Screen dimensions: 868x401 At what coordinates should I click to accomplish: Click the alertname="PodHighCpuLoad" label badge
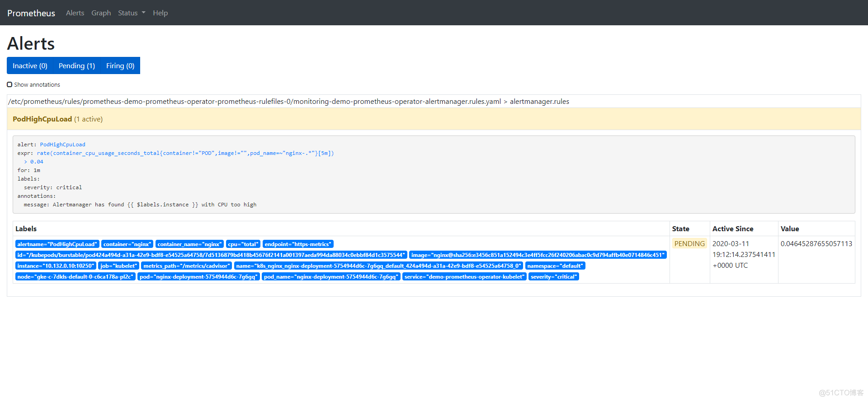point(57,244)
